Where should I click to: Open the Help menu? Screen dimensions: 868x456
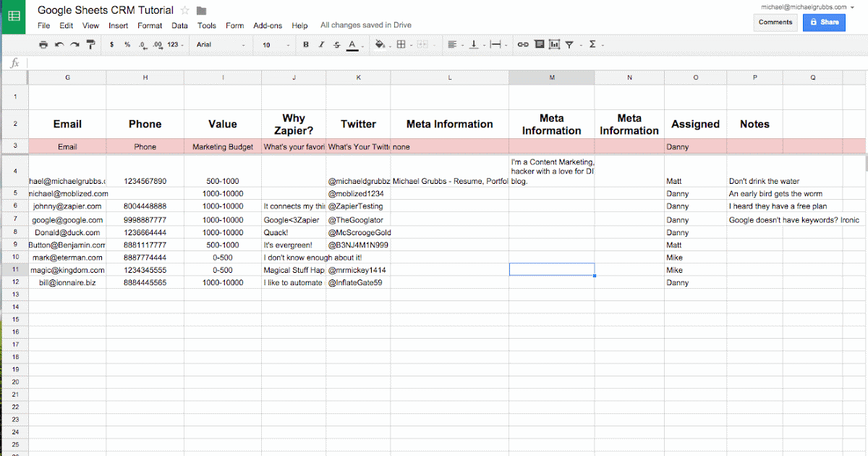pyautogui.click(x=299, y=25)
